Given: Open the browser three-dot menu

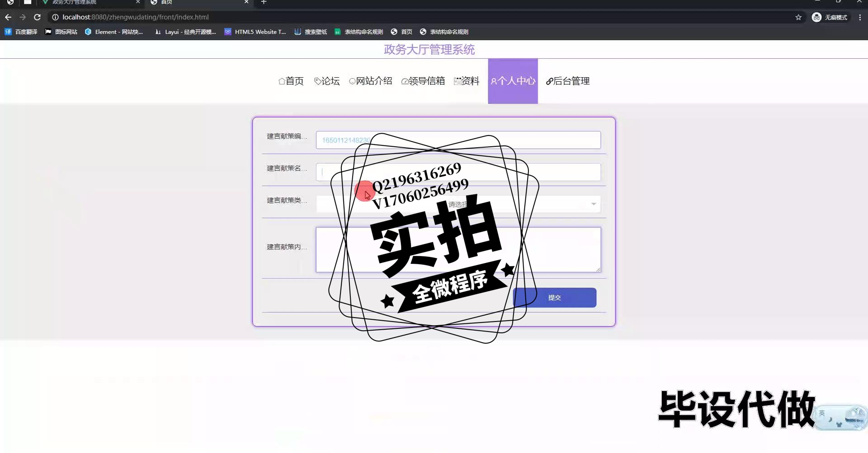Looking at the screenshot, I should tap(860, 17).
